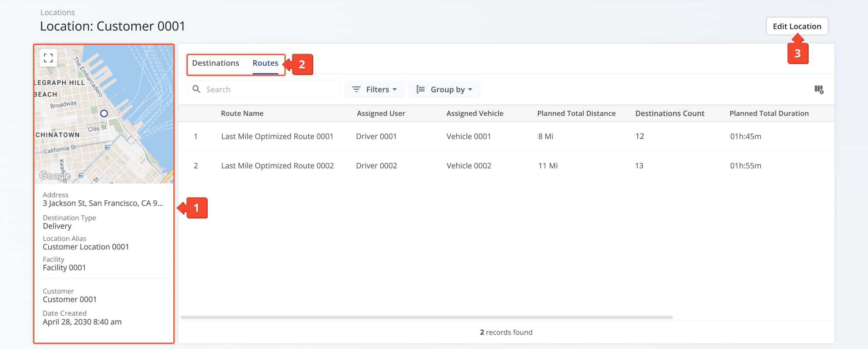Click the map thumbnail near Chinatown label

(x=58, y=135)
